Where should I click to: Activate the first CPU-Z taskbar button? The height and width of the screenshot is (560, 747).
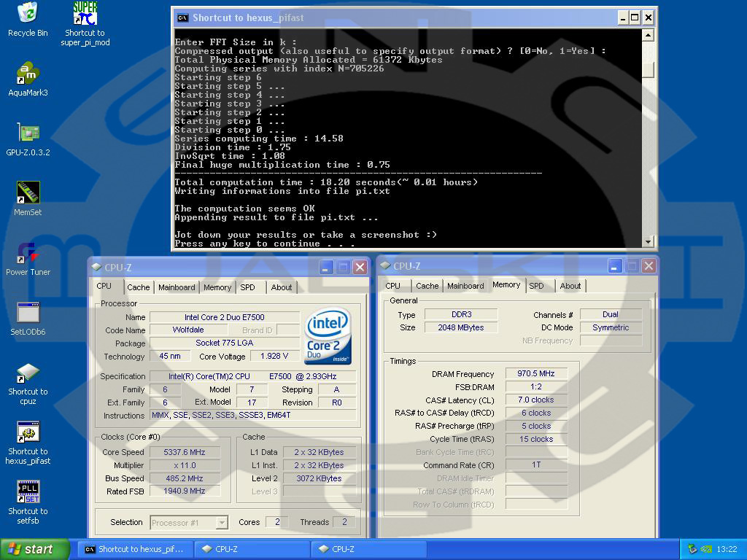coord(252,549)
